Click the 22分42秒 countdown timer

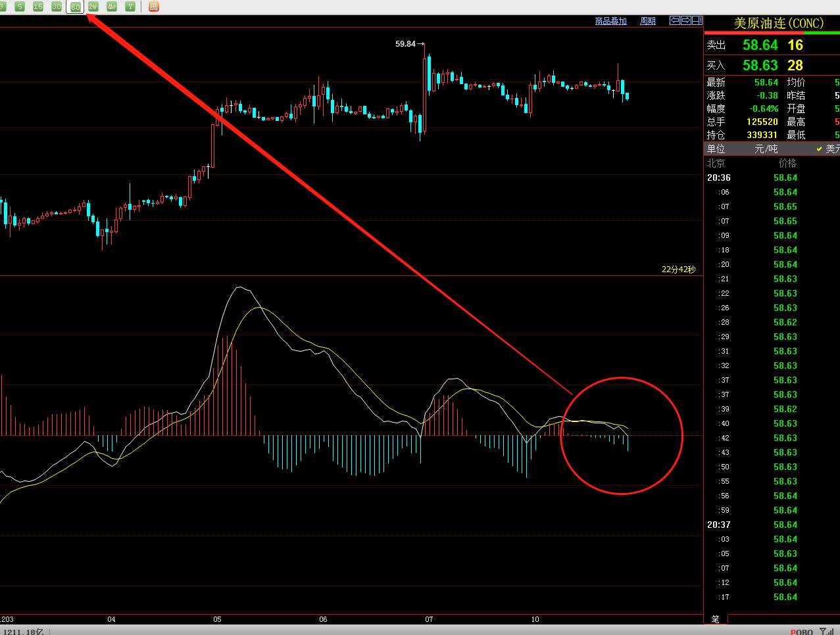pos(678,270)
